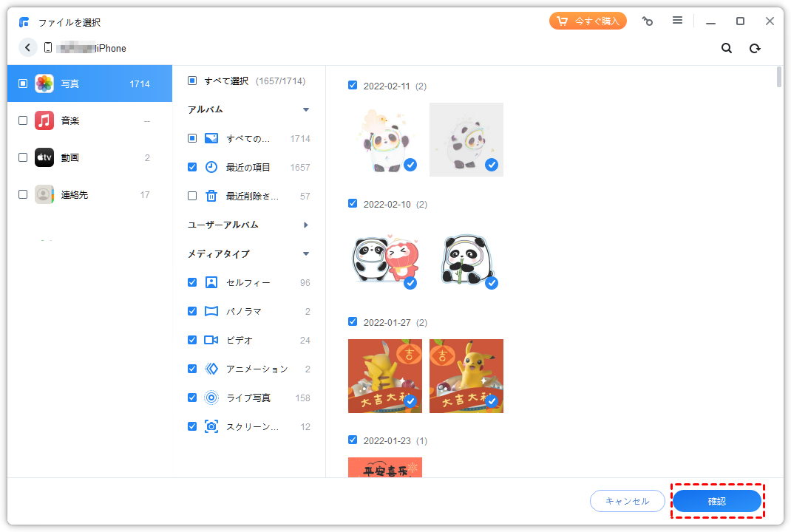Image resolution: width=791 pixels, height=532 pixels.
Task: Uncheck the 2022-02-11 date group checkbox
Action: pyautogui.click(x=353, y=86)
